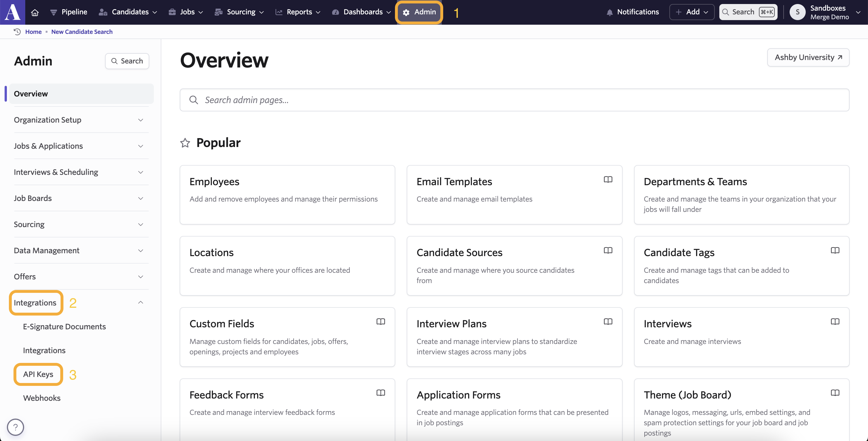Viewport: 868px width, 441px height.
Task: Collapse the Integrations sidebar section
Action: (141, 302)
